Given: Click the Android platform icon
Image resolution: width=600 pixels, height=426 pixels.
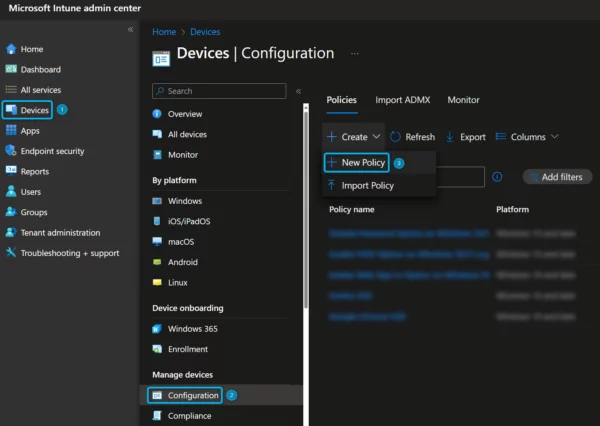Looking at the screenshot, I should click(157, 262).
